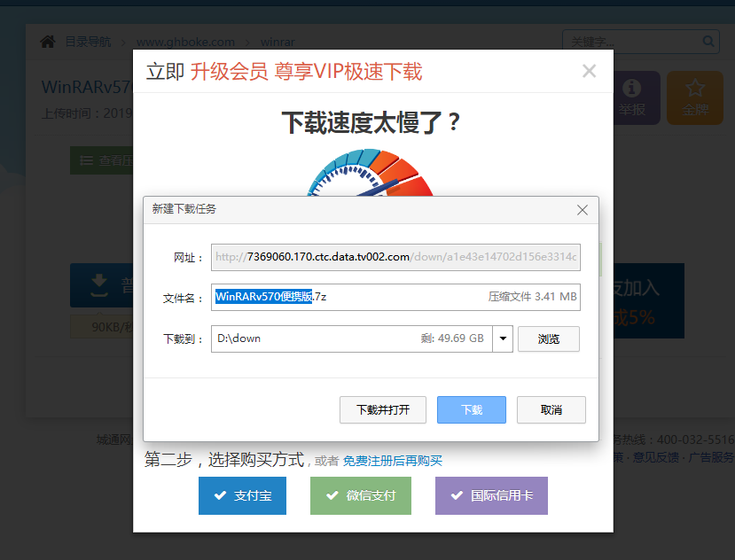Click the 升级会员 尊享VIP极速下载 title text
This screenshot has width=735, height=560.
click(x=306, y=72)
